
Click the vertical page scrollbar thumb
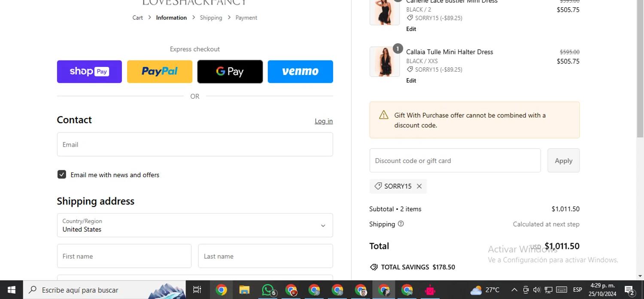[x=640, y=69]
